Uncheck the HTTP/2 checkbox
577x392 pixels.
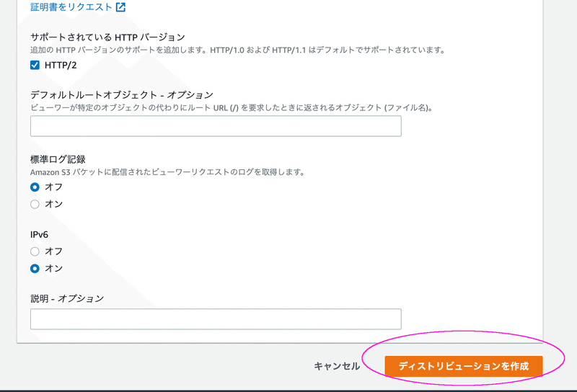pos(35,65)
